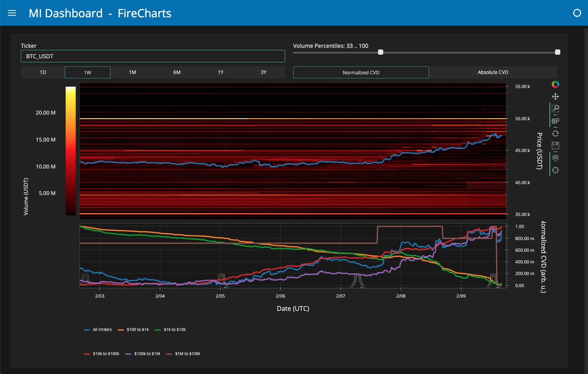Image resolution: width=588 pixels, height=374 pixels.
Task: Click the Bokeh logo icon
Action: click(x=555, y=84)
